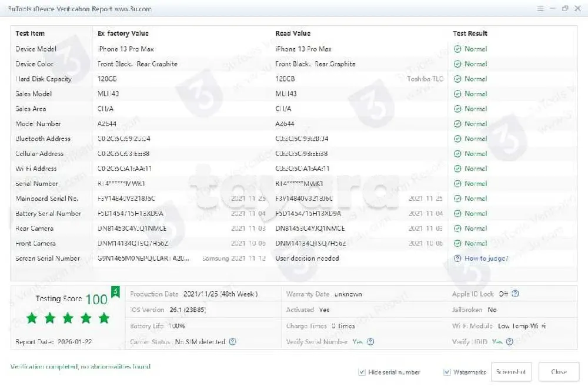Click the check icon in the Front Camera row
The width and height of the screenshot is (588, 390).
[x=457, y=243]
